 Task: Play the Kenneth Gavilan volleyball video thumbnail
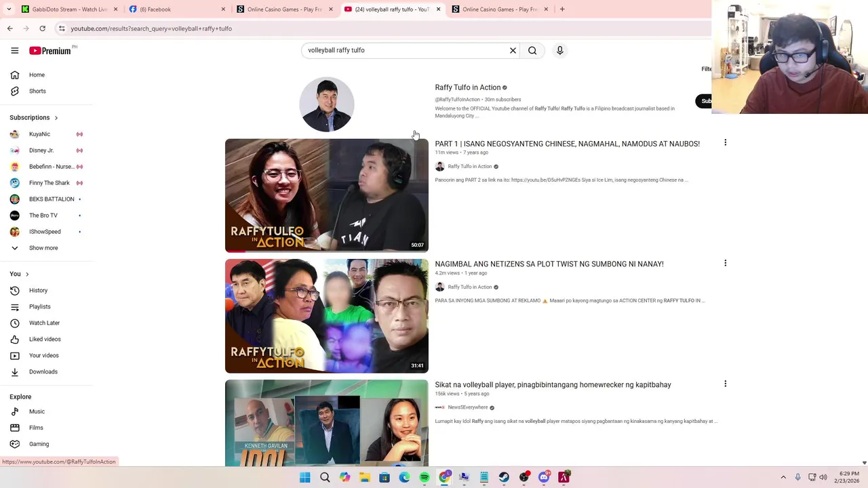tap(327, 423)
